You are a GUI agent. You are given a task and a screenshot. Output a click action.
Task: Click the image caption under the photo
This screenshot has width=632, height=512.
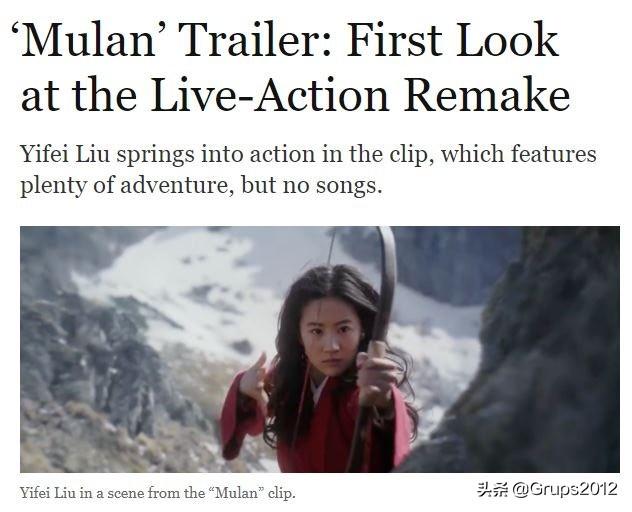pyautogui.click(x=158, y=493)
